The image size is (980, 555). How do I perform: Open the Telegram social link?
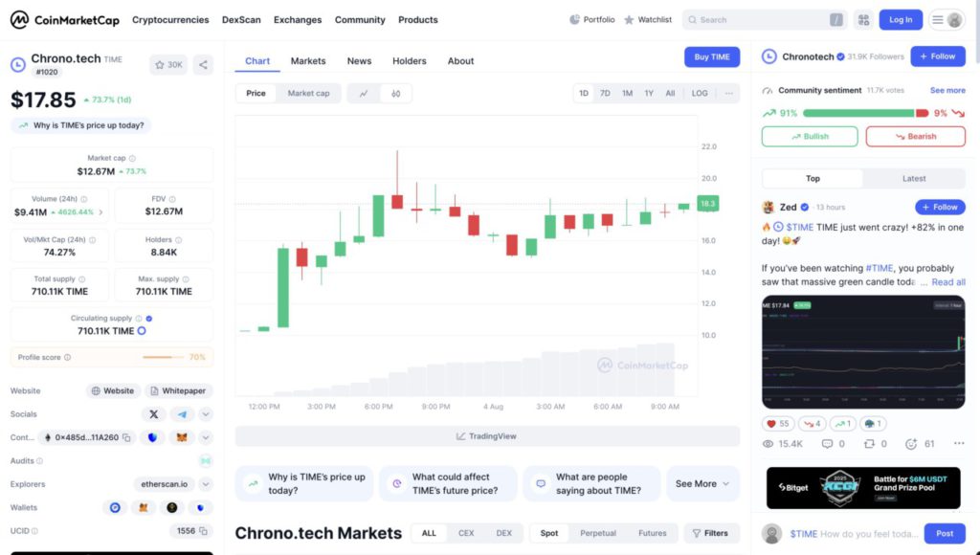tap(181, 414)
